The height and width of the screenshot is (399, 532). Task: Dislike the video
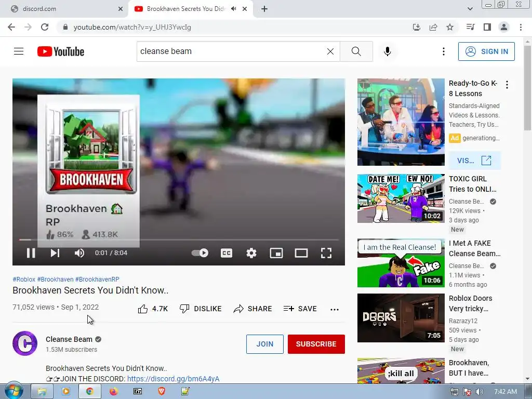201,309
